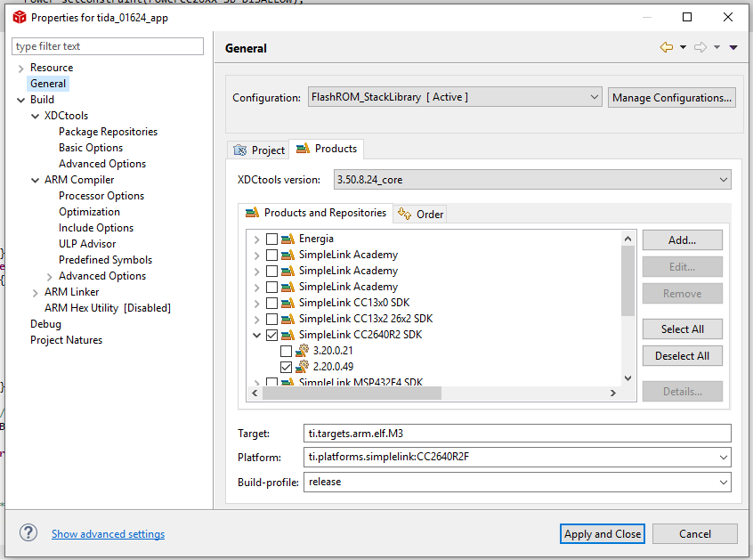This screenshot has height=560, width=753.
Task: Click the Cancel button
Action: coord(695,533)
